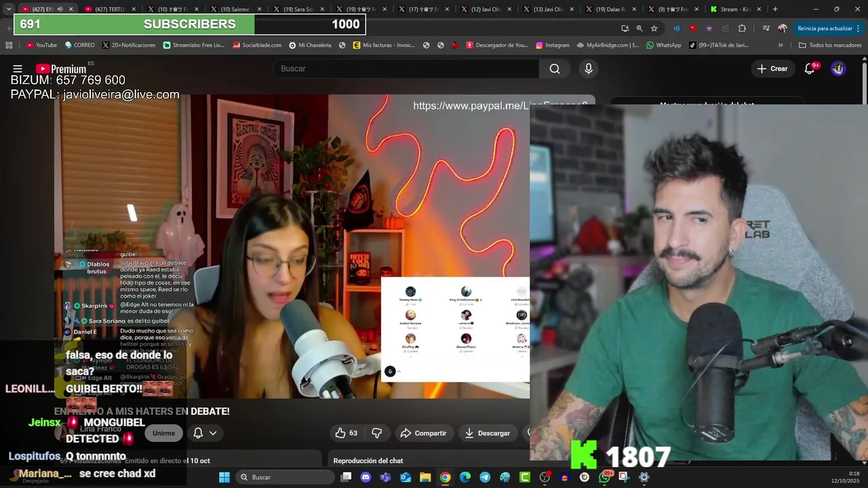Switch to the (10) Salomé tab
The width and height of the screenshot is (868, 488).
(x=235, y=9)
